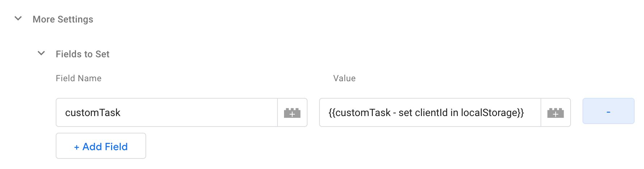Open variable picker beside customTask field name
644x169 pixels.
pos(292,113)
